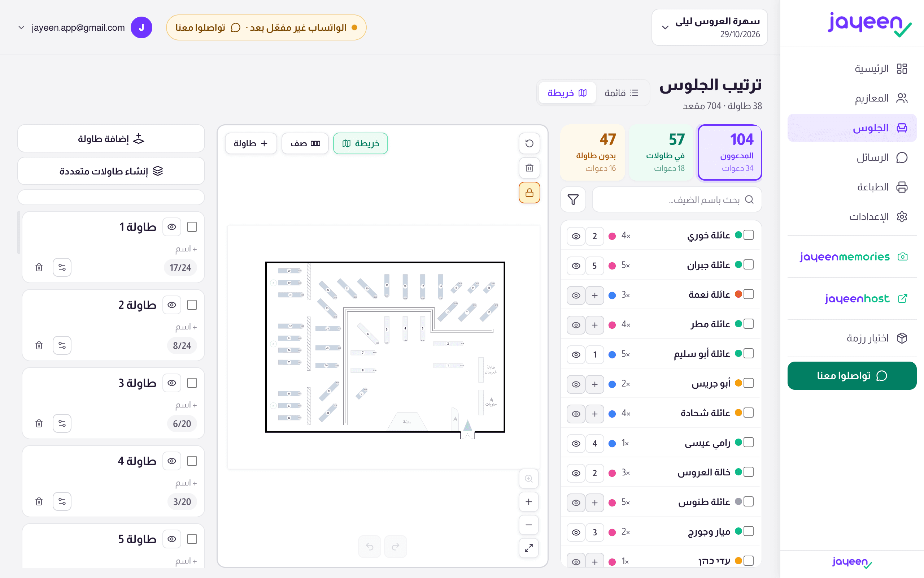Screen dimensions: 924x578
Task: Open settings sliders for طاولة 2
Action: pyautogui.click(x=62, y=345)
